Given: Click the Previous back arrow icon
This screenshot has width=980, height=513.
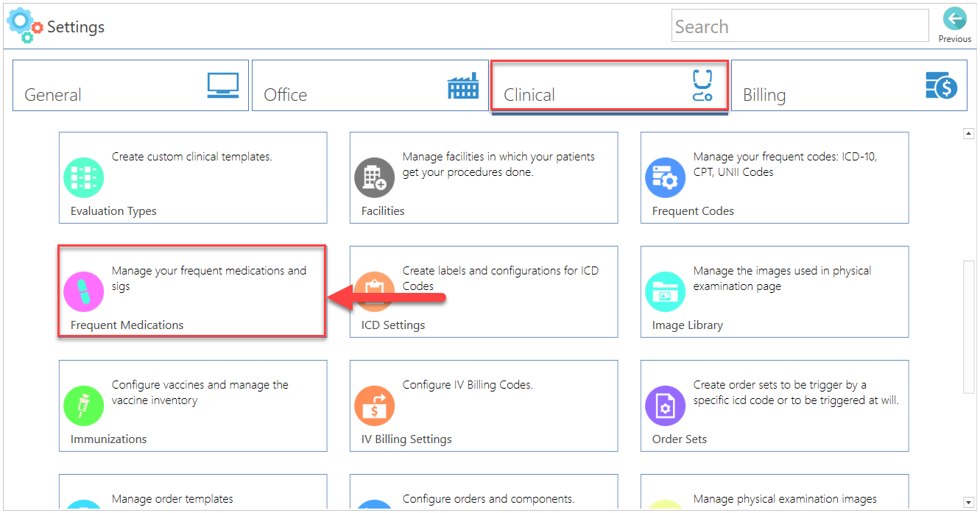Looking at the screenshot, I should coord(955,19).
